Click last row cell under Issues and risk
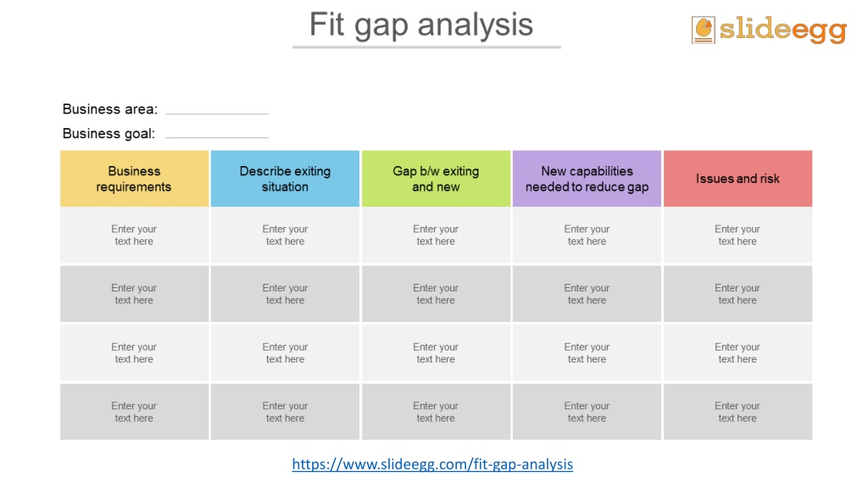 [x=738, y=412]
